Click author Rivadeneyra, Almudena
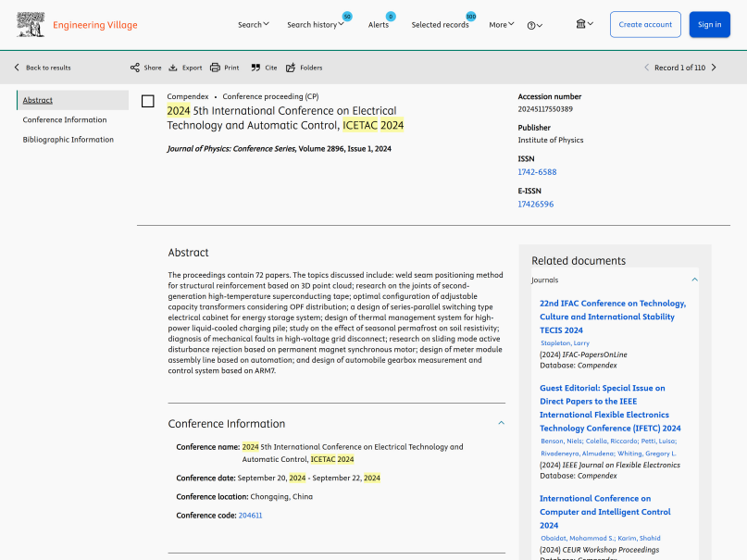Image resolution: width=747 pixels, height=560 pixels. 578,454
